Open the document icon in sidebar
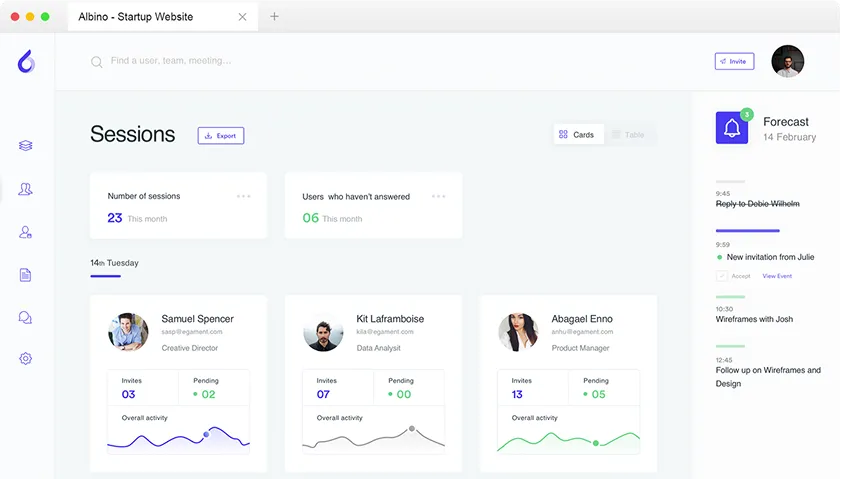The height and width of the screenshot is (479, 841). (x=26, y=275)
